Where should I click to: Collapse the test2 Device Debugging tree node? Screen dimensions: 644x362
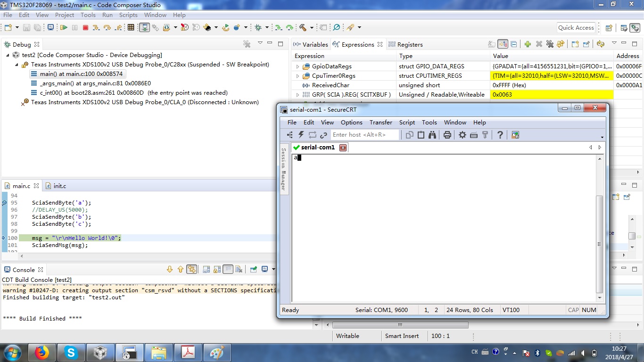point(8,55)
